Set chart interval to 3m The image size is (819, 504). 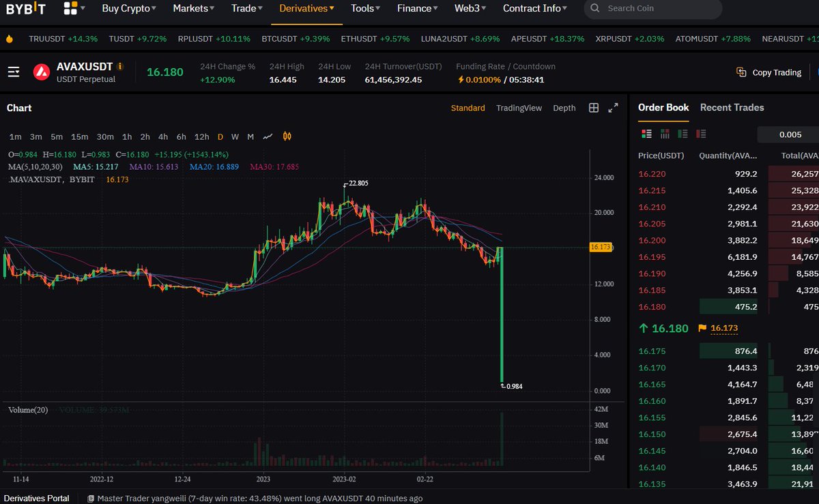pyautogui.click(x=35, y=136)
